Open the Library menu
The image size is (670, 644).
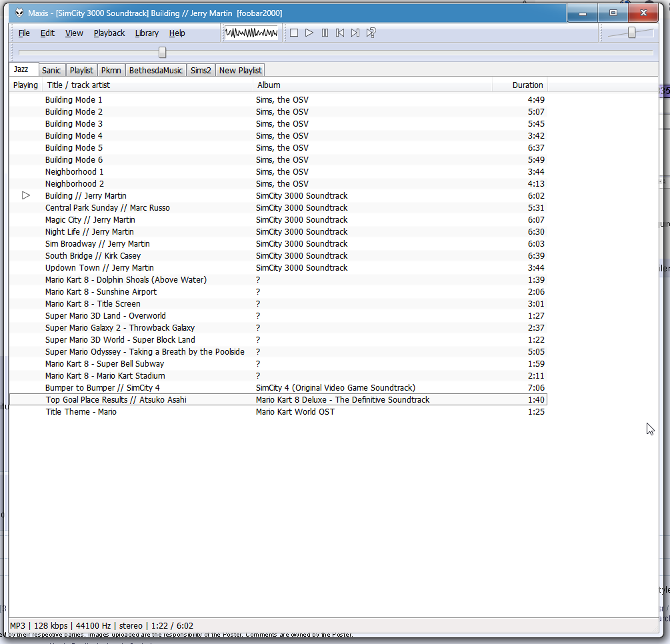(147, 33)
